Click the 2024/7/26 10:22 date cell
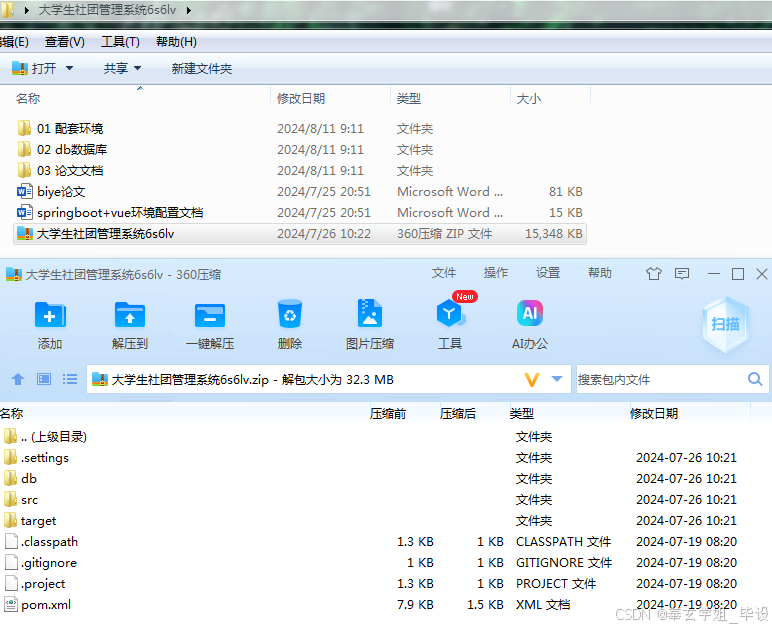The width and height of the screenshot is (772, 628). click(x=323, y=233)
